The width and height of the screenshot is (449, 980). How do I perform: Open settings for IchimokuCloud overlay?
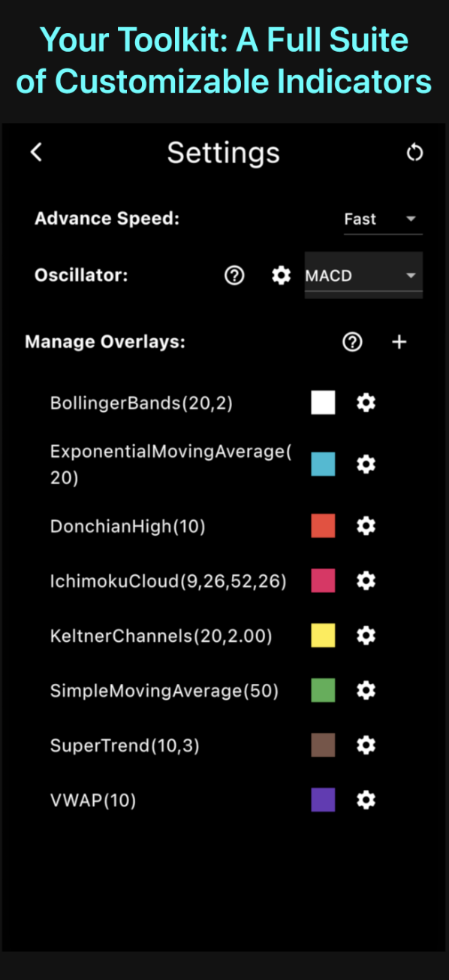(365, 580)
